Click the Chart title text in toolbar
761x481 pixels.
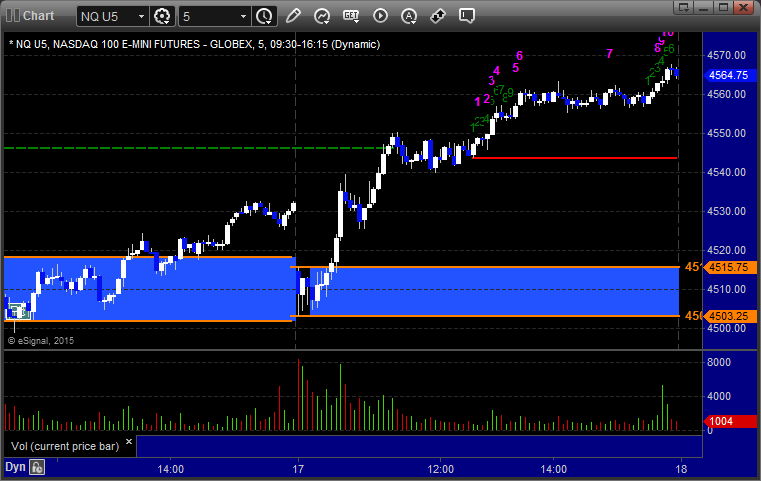pyautogui.click(x=38, y=16)
